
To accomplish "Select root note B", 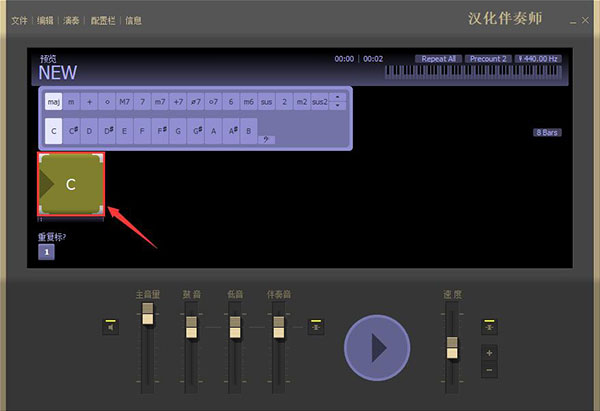I will [x=249, y=131].
